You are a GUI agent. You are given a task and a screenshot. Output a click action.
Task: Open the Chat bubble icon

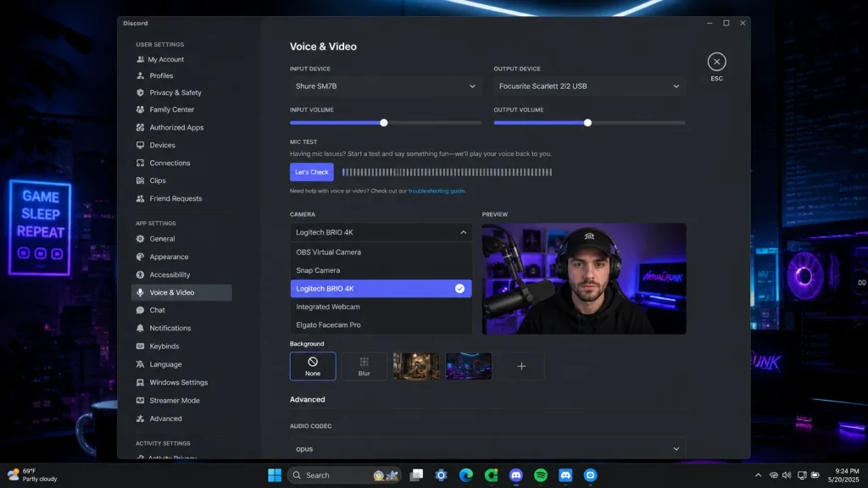[140, 310]
